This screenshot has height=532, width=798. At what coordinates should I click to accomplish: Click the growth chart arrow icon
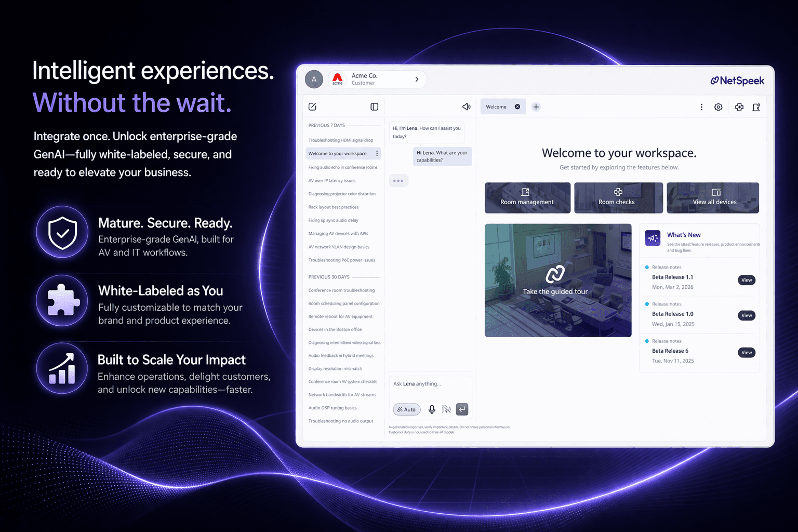pos(62,368)
